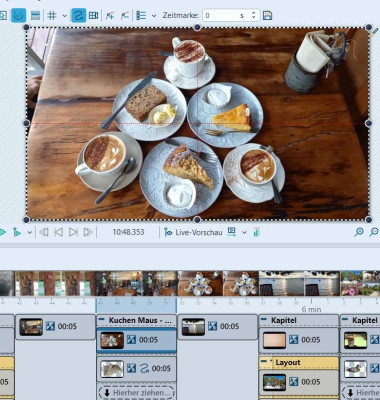Click the green level meter icon
This screenshot has height=400, width=380.
pos(256,232)
